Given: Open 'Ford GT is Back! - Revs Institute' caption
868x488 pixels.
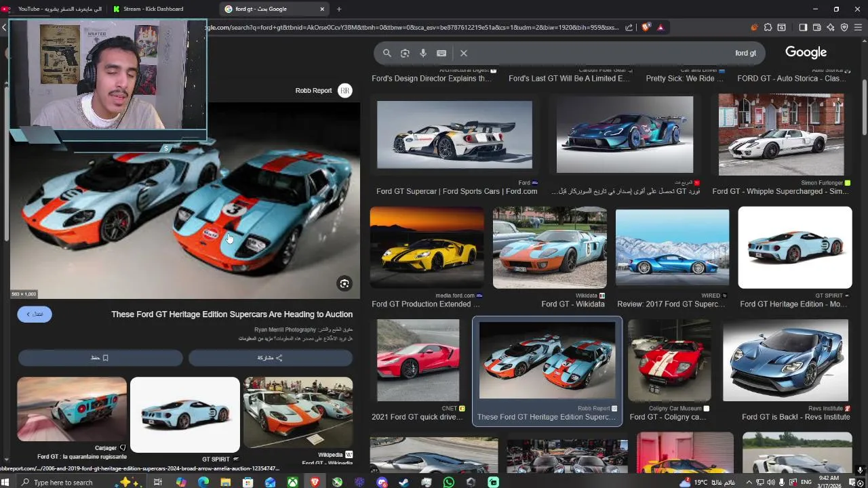Looking at the screenshot, I should pos(796,418).
